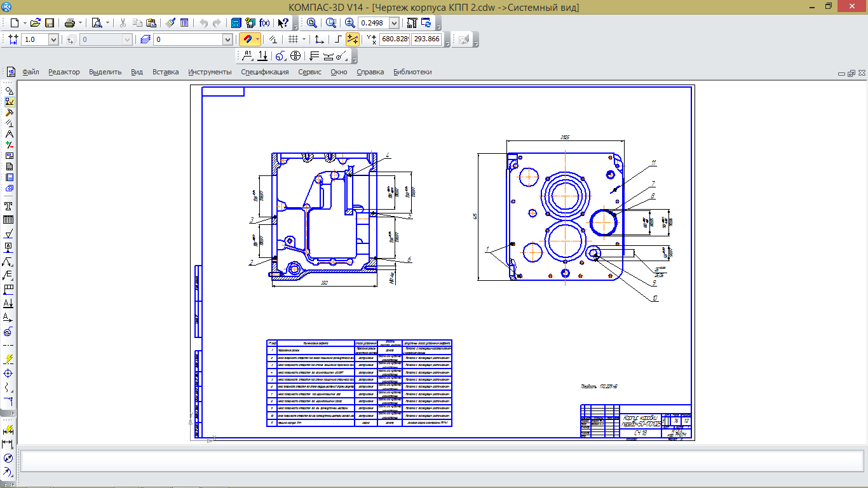
Task: Click the Y coordinate field 293.866
Action: click(x=426, y=39)
